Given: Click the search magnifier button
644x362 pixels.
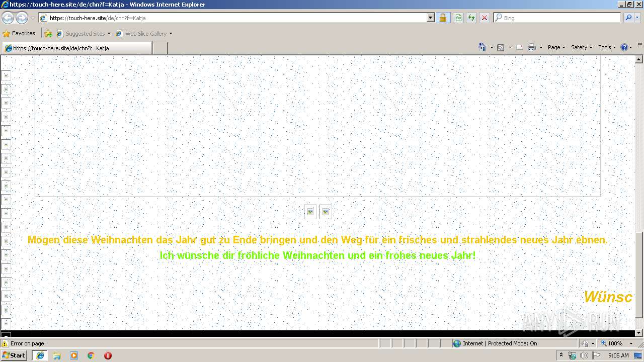Looking at the screenshot, I should point(628,18).
